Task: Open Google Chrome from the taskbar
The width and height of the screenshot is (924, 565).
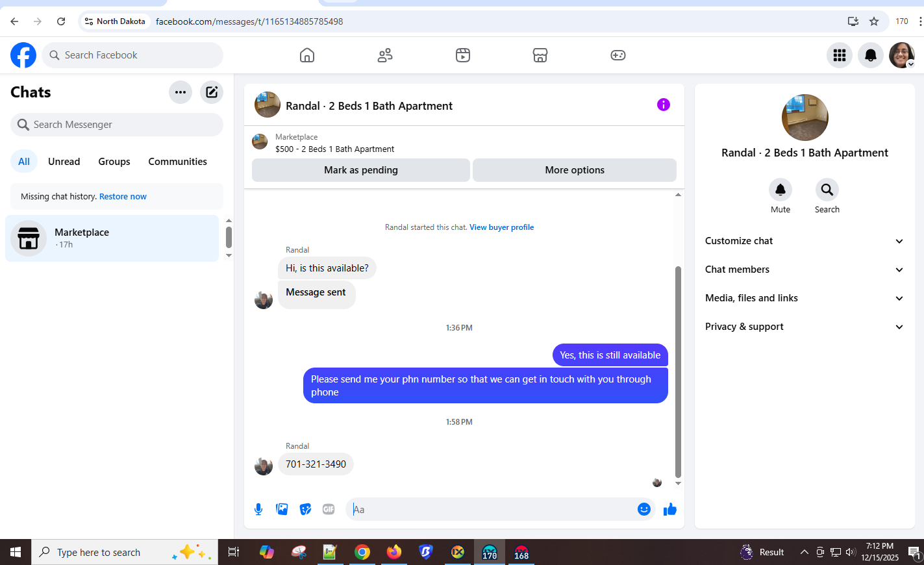Action: point(362,552)
